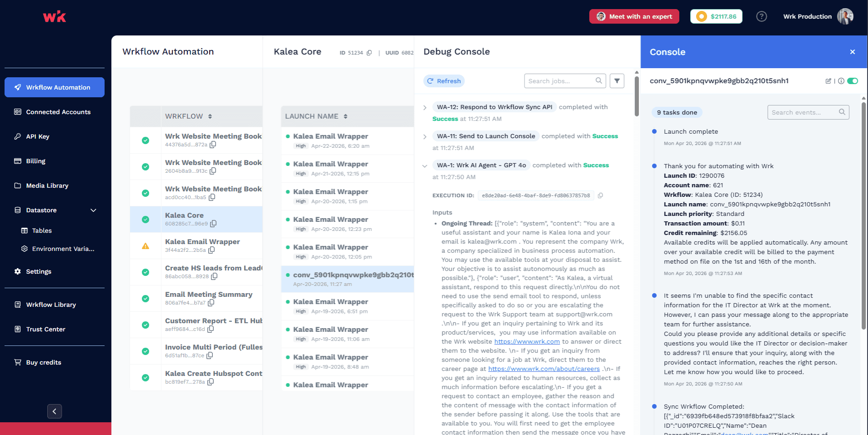Open Settings in the sidebar
Image resolution: width=868 pixels, height=435 pixels.
55,271
